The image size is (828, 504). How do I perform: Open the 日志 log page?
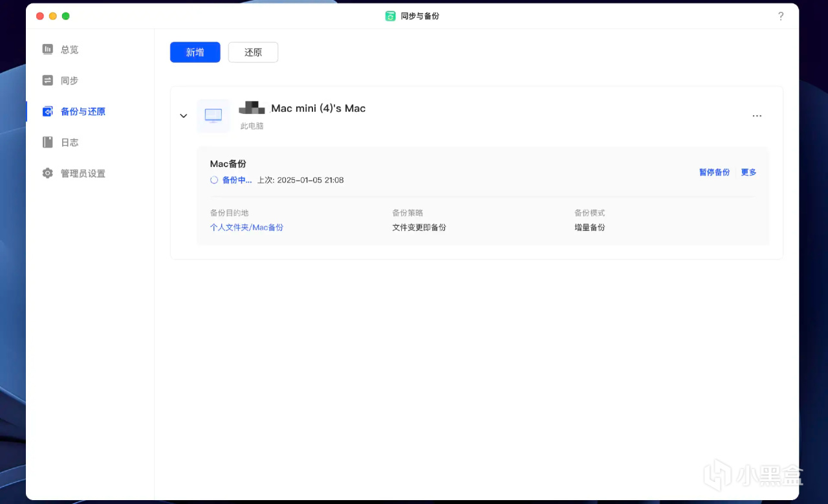69,143
